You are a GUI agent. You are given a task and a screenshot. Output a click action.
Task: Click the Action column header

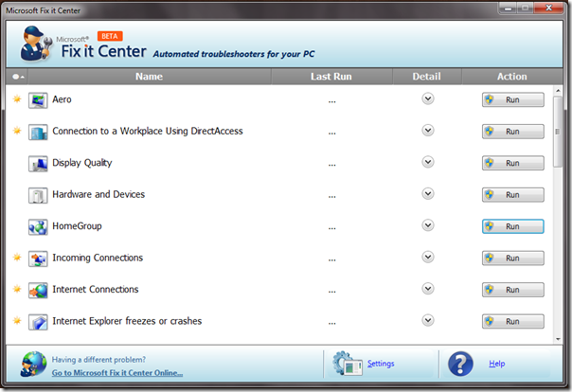click(511, 77)
